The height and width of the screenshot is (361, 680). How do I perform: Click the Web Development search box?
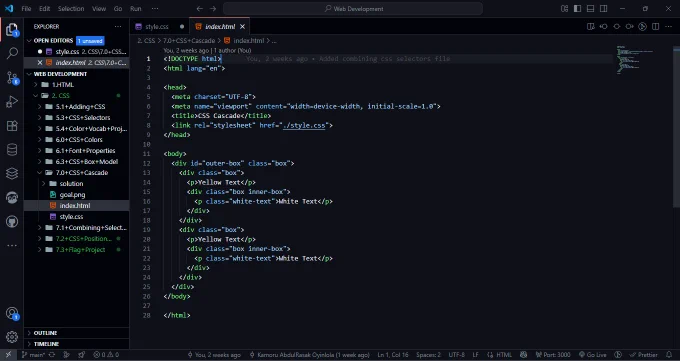point(353,9)
